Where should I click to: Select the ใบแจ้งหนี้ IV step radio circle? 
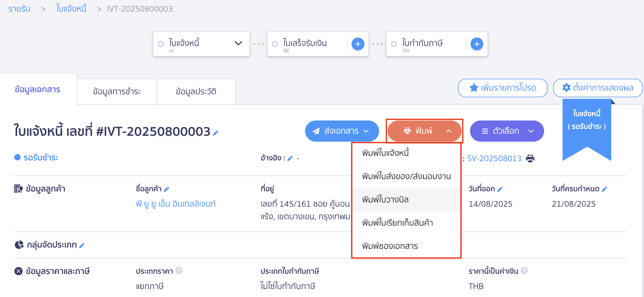[161, 44]
